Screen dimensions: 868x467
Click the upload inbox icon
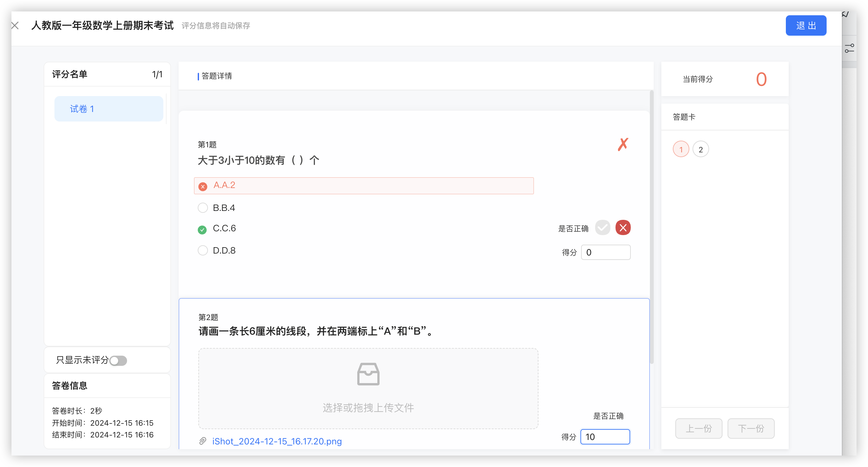(x=368, y=374)
